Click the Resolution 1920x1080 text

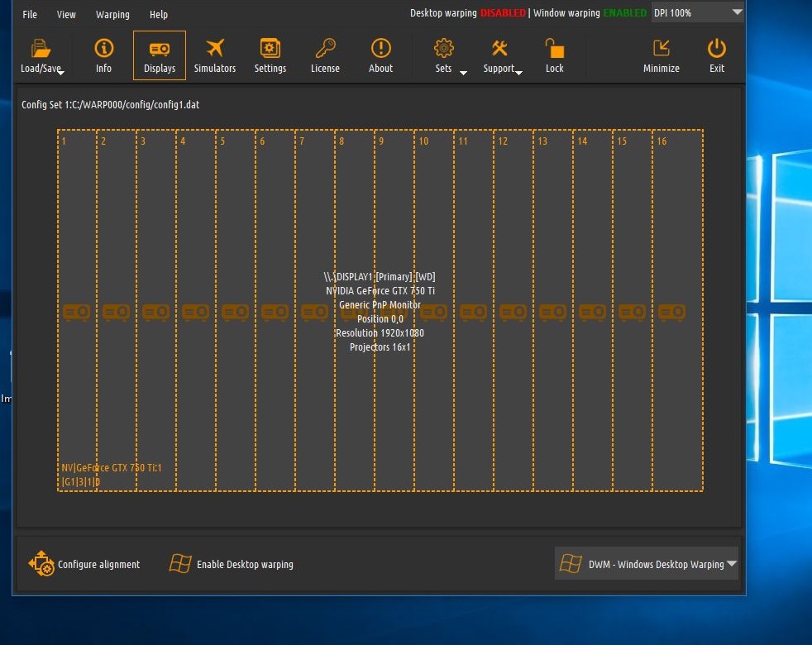click(x=380, y=333)
